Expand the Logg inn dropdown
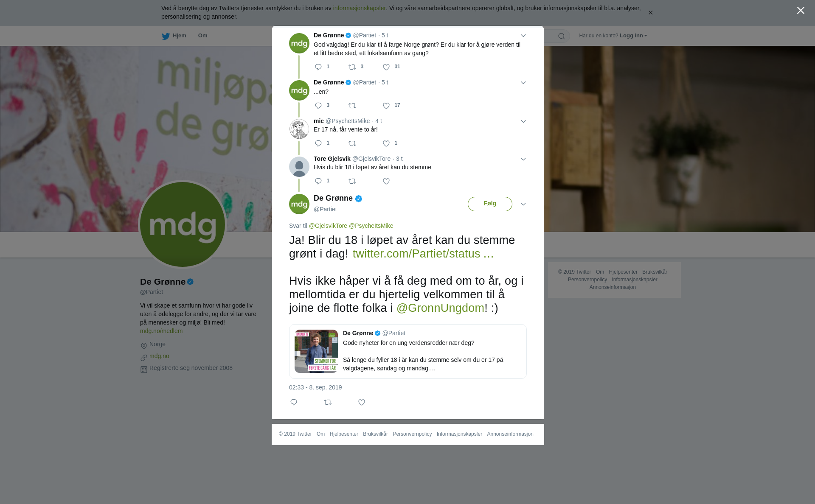 633,36
